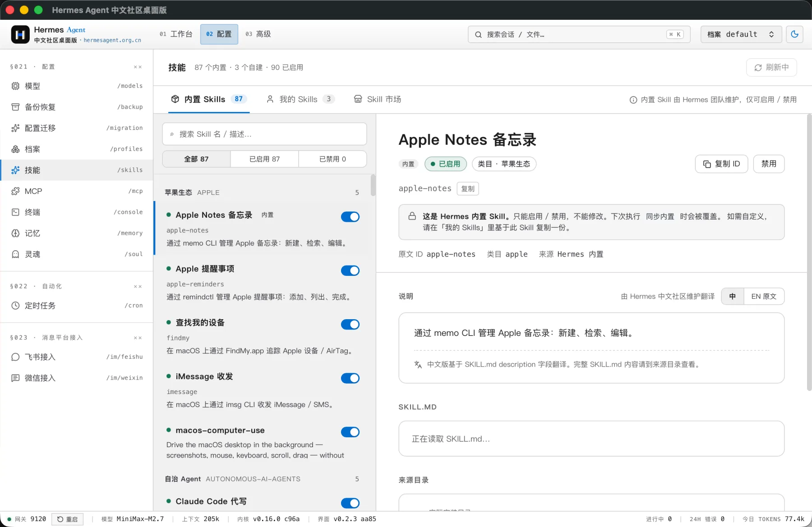Switch description to EN 原文
This screenshot has height=527, width=812.
point(764,296)
